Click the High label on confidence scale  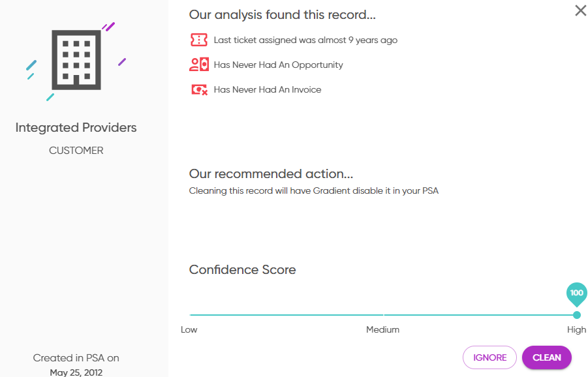coord(576,329)
